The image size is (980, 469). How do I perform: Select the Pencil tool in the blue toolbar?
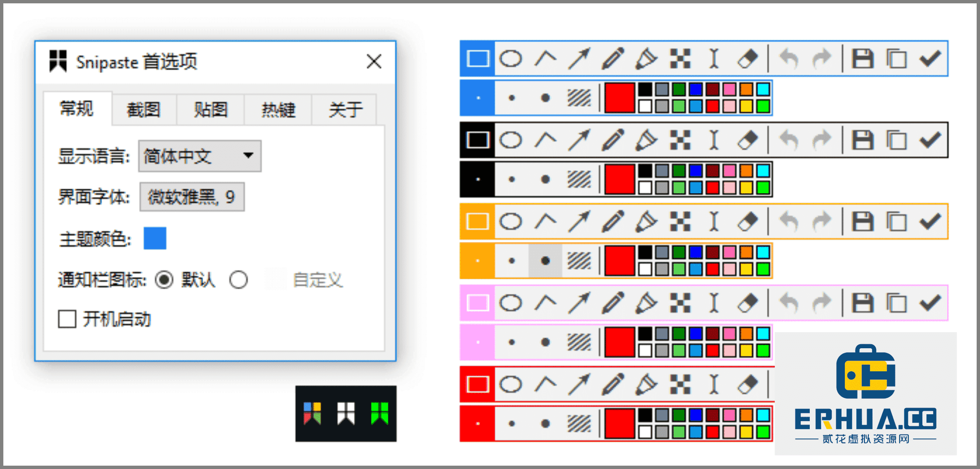(613, 59)
